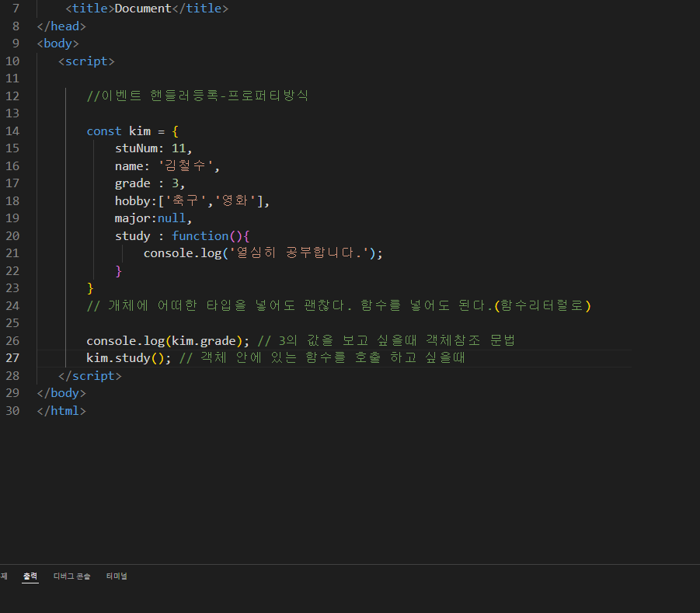Click the comment //이벤트 핸들러등록-프로퍼티방식

[197, 96]
